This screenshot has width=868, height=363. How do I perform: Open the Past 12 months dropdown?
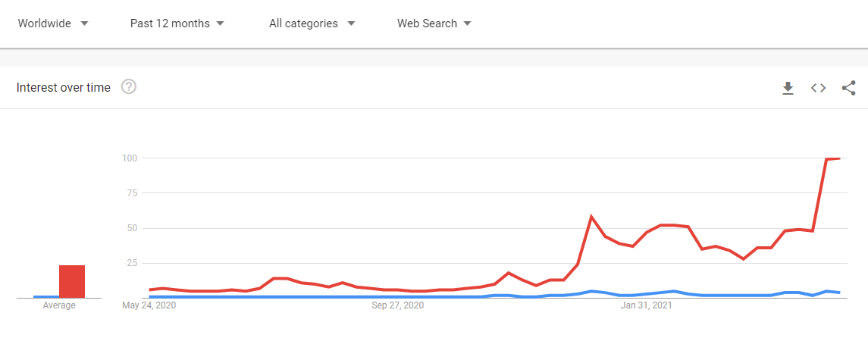pos(177,23)
